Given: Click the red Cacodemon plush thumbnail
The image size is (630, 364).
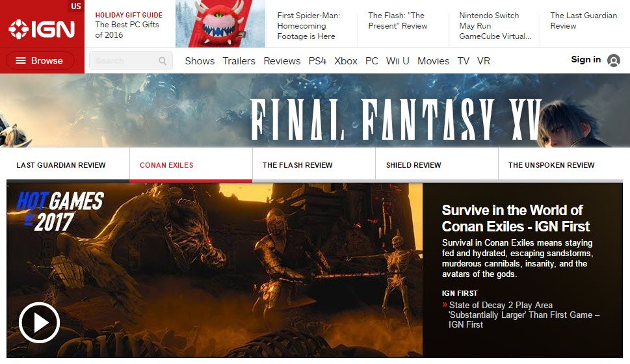Looking at the screenshot, I should [x=220, y=23].
